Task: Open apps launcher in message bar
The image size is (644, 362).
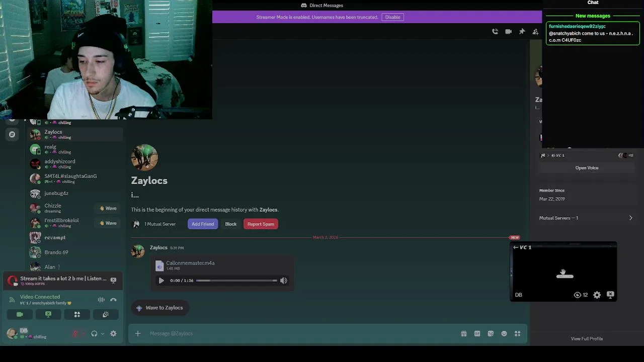Action: [x=517, y=333]
